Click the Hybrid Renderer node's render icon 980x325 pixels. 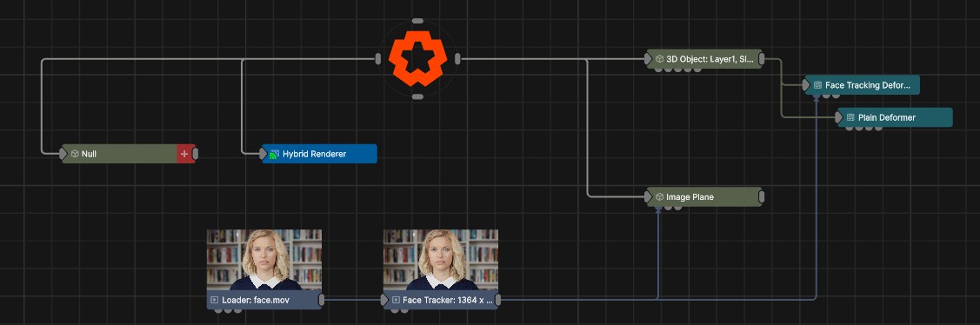coord(274,154)
